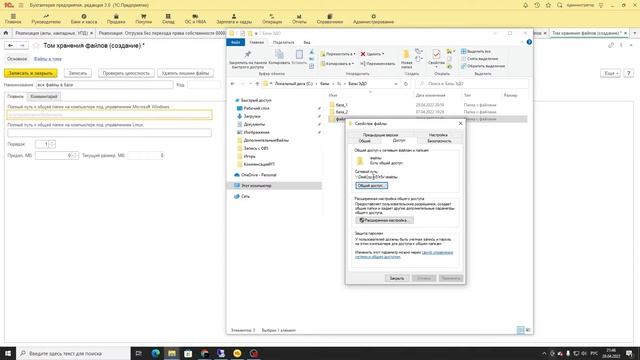640x360 pixels.
Task: Open Предыдущие версии tab in properties
Action: (380, 134)
